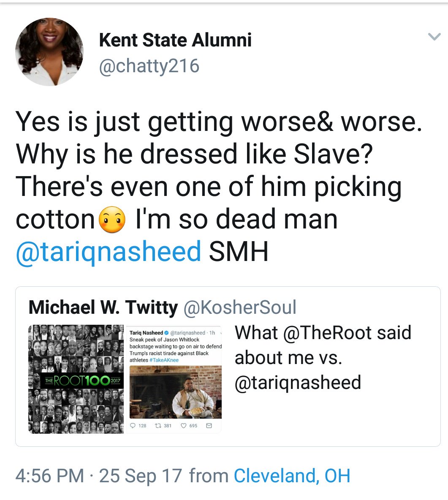Screen dimensions: 448x500
Task: Tap the heart like icon showing 695
Action: click(189, 426)
